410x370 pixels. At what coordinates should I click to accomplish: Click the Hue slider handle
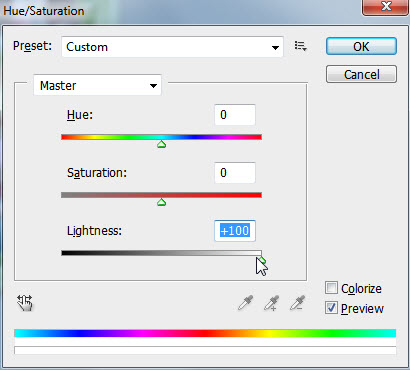[161, 144]
